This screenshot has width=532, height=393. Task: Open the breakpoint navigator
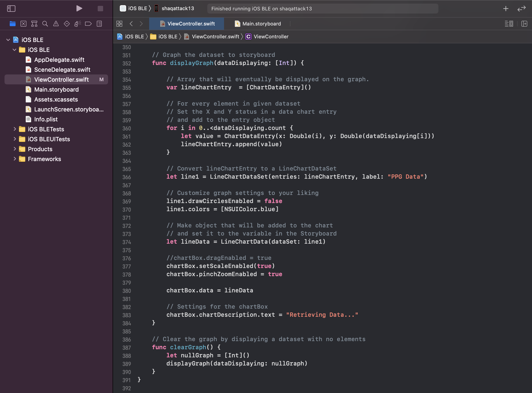click(88, 23)
